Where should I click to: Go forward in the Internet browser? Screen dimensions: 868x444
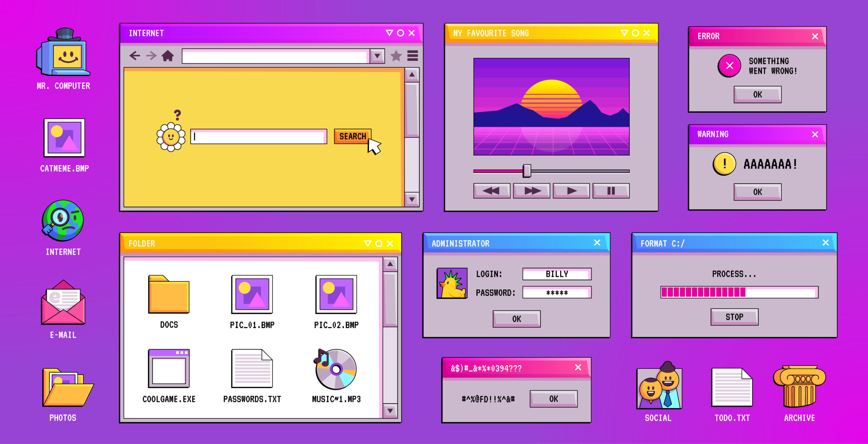151,56
